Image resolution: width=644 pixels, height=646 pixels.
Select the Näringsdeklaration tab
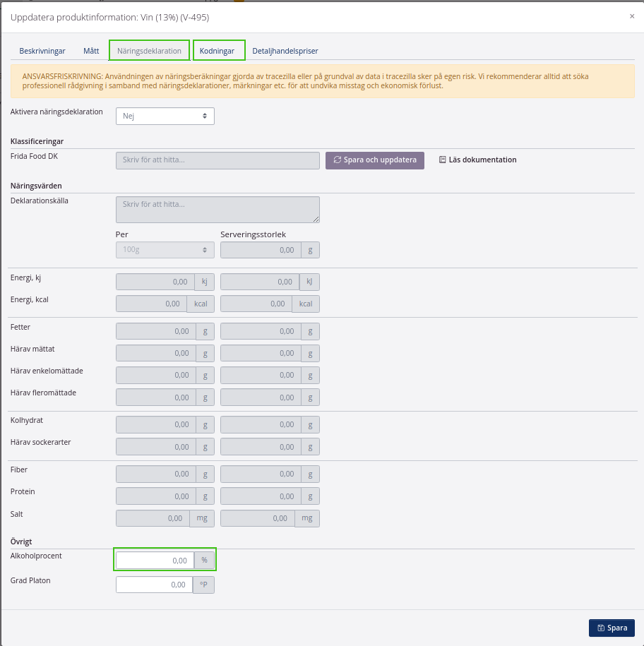(149, 51)
